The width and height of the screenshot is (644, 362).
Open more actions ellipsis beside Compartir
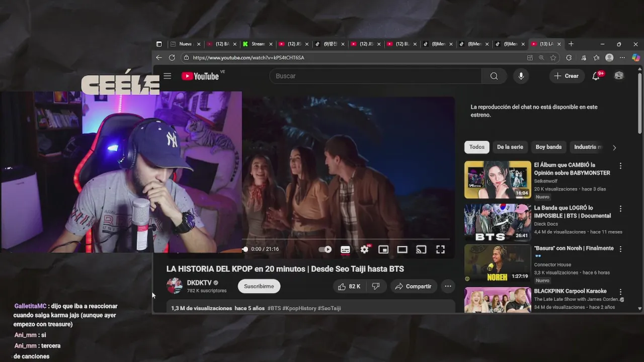click(448, 286)
